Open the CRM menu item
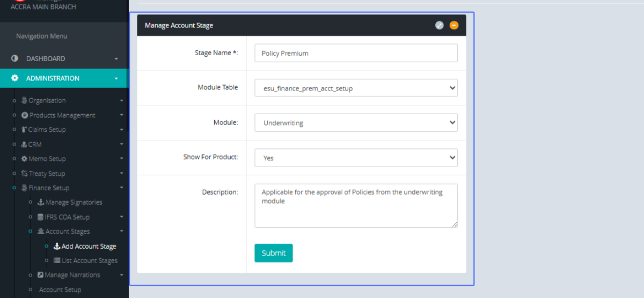 pyautogui.click(x=34, y=144)
